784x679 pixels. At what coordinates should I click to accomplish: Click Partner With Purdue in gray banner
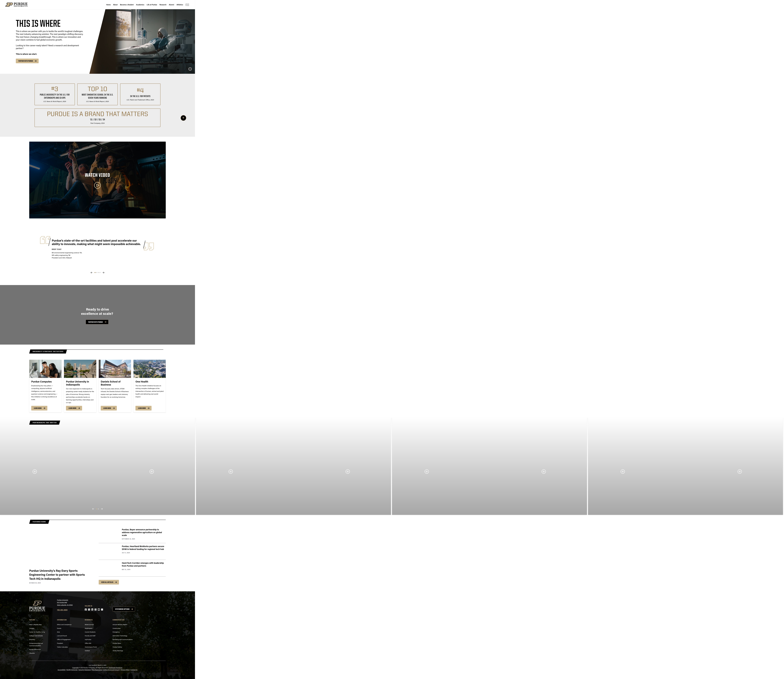pos(97,322)
